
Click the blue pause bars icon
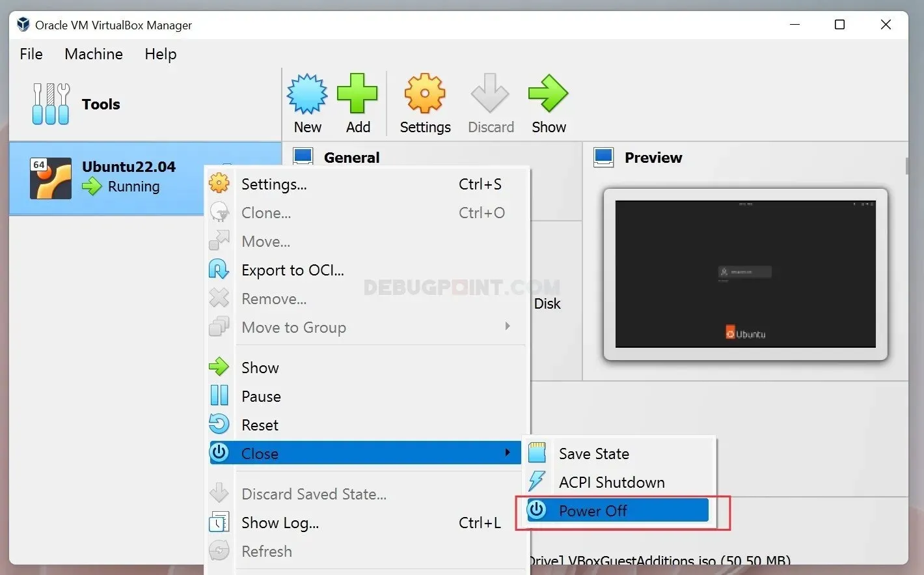(219, 396)
